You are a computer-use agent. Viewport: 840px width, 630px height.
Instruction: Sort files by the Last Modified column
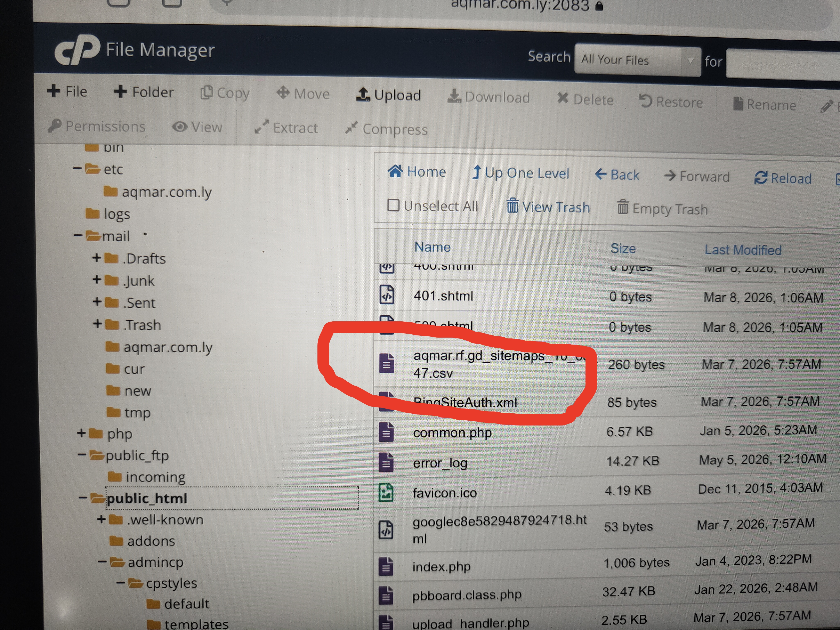(743, 250)
